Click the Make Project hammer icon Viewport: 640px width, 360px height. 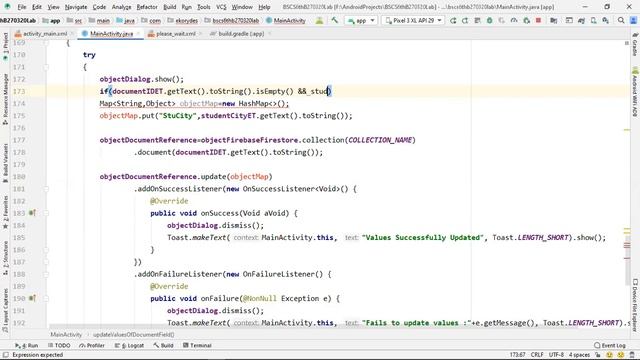tap(335, 20)
